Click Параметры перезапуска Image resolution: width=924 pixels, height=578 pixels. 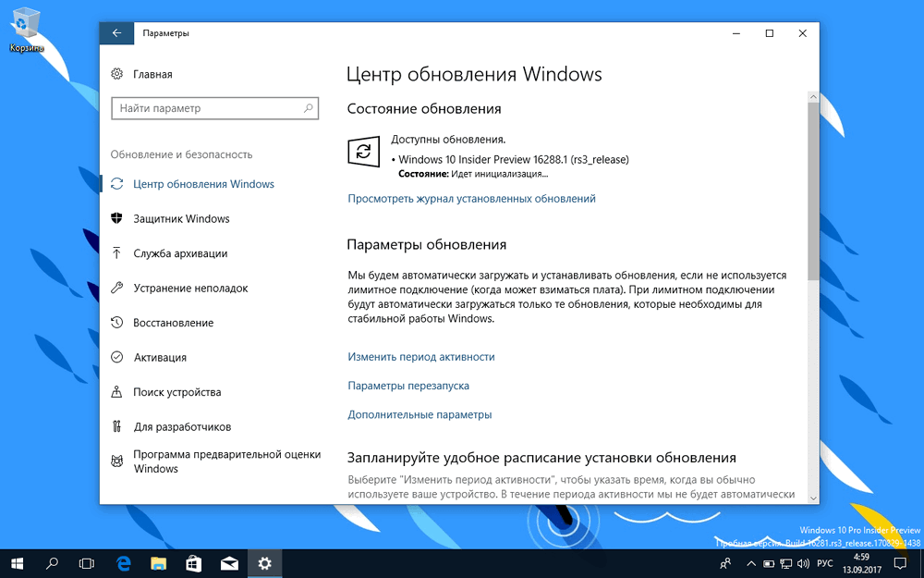pos(407,386)
